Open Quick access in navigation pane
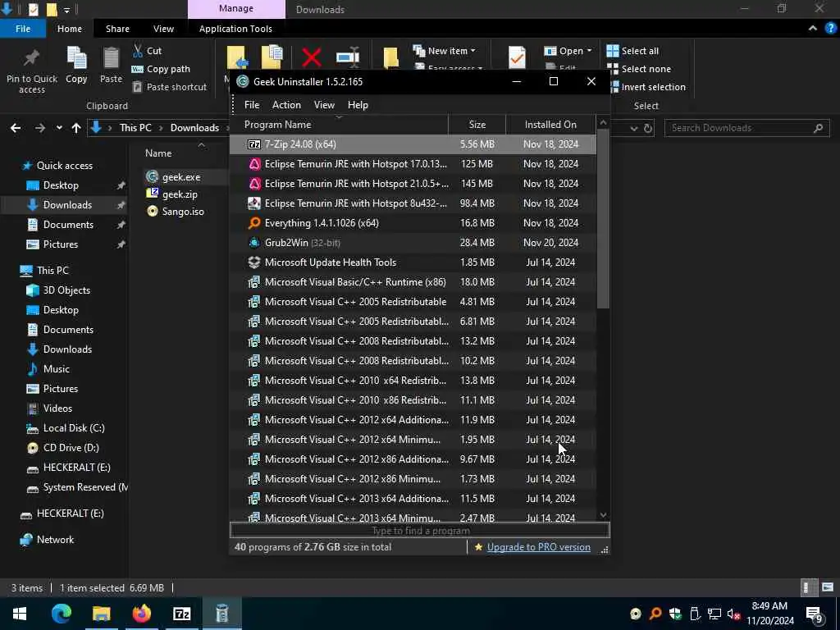The width and height of the screenshot is (840, 630). [57, 166]
